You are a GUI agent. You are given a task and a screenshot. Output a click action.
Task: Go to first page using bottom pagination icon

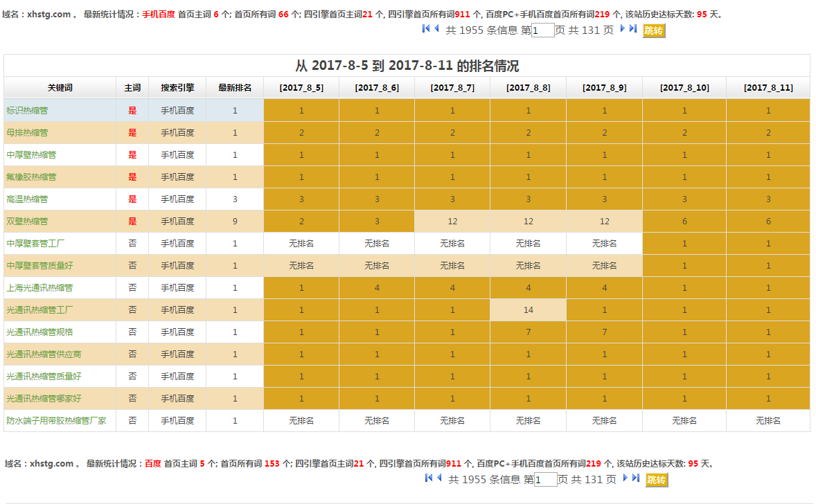[429, 478]
